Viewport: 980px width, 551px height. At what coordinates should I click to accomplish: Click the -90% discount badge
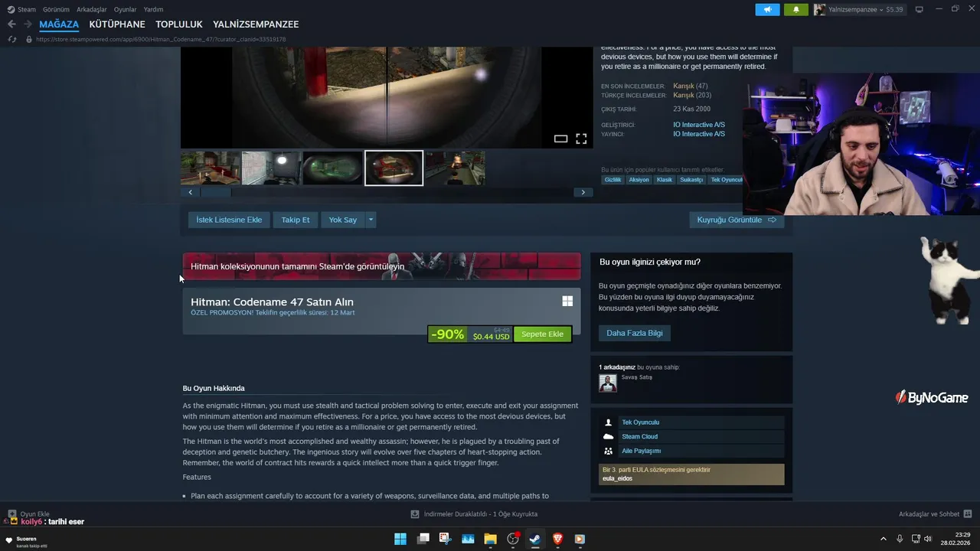pos(447,334)
